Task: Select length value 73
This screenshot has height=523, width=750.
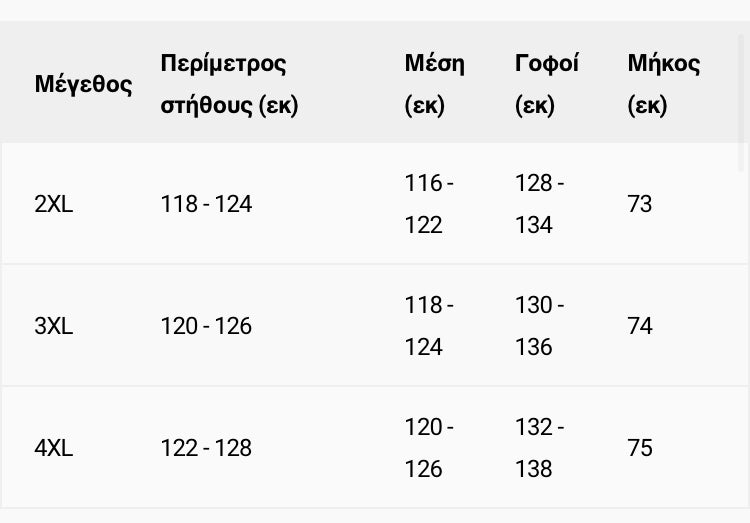Action: point(640,204)
